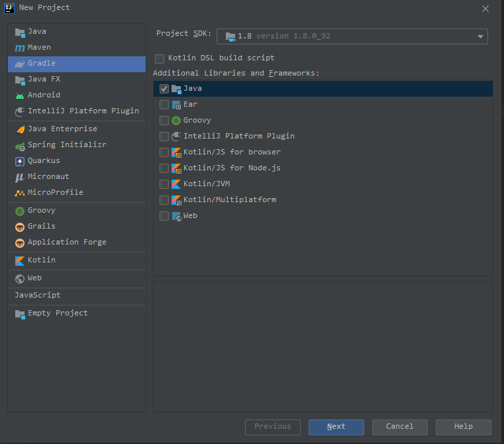The image size is (504, 444).
Task: Select MicroProfile in the project types
Action: [77, 193]
